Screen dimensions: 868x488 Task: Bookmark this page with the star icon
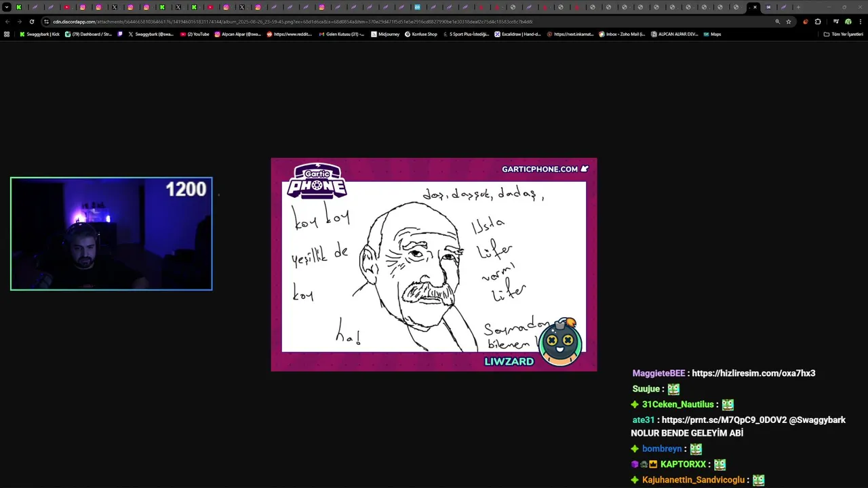[x=788, y=22]
